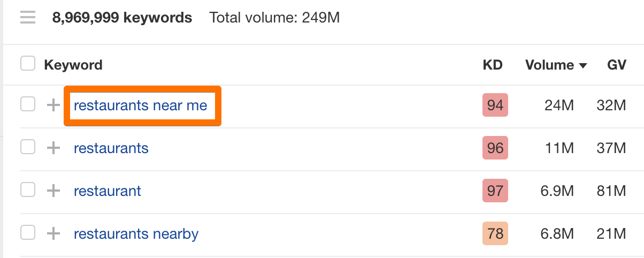Tick the checkbox for restaurant keyword

pyautogui.click(x=28, y=190)
